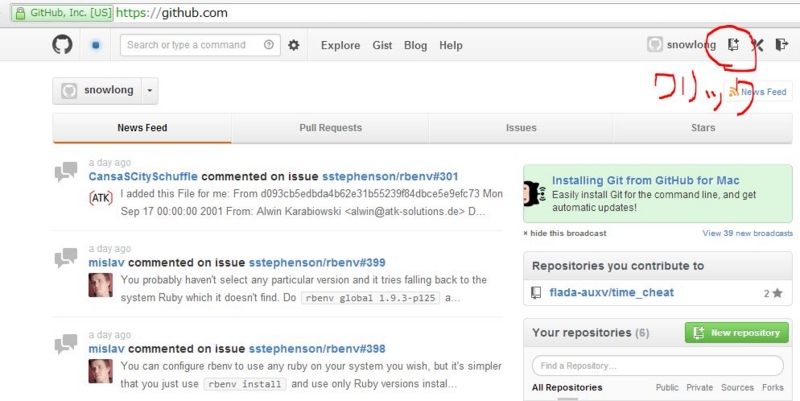
Task: Click the RSS News Feed icon
Action: coord(734,92)
